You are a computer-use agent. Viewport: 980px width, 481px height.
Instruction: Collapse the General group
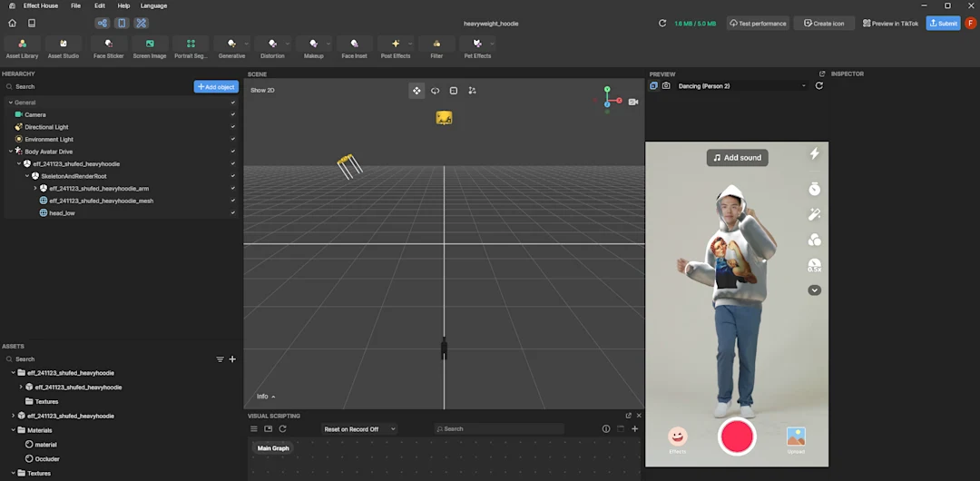(11, 103)
